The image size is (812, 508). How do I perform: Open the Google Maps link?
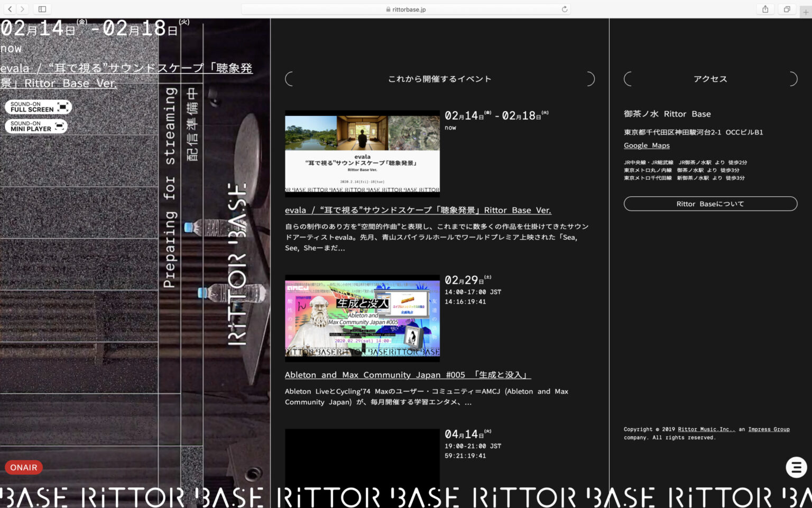tap(646, 145)
